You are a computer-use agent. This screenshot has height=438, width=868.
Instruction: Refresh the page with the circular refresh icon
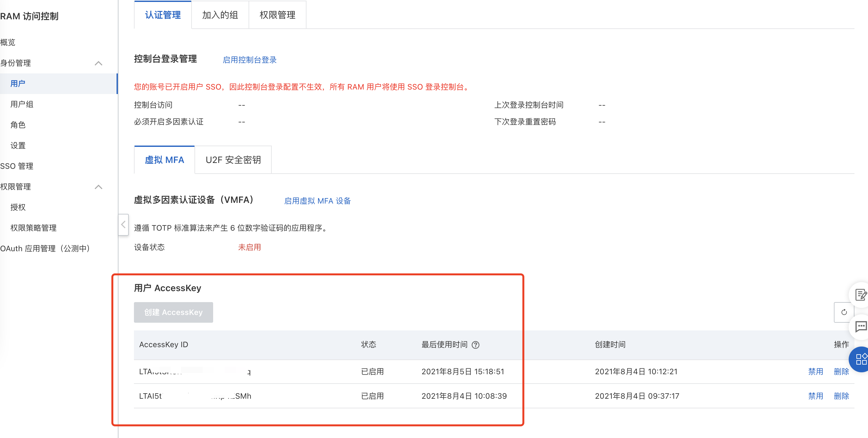click(844, 312)
